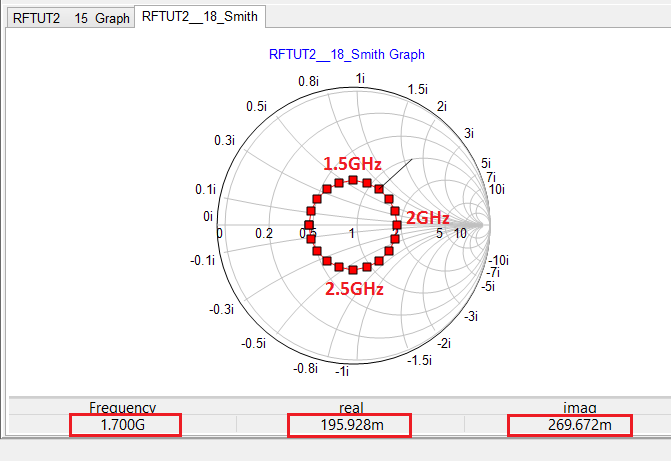
Task: Select the red 2GHz annotation label
Action: 427,218
